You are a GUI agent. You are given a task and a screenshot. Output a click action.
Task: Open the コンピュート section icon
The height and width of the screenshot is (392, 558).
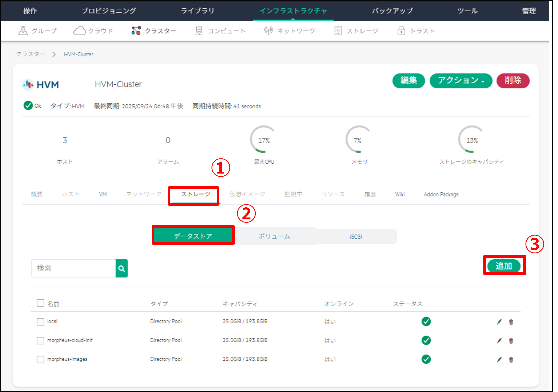coord(199,31)
